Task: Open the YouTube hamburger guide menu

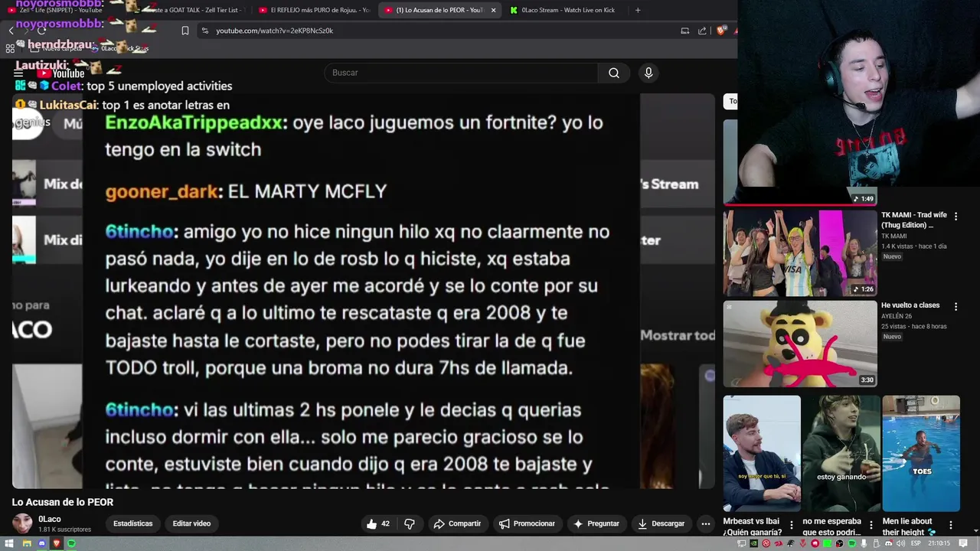Action: point(18,73)
